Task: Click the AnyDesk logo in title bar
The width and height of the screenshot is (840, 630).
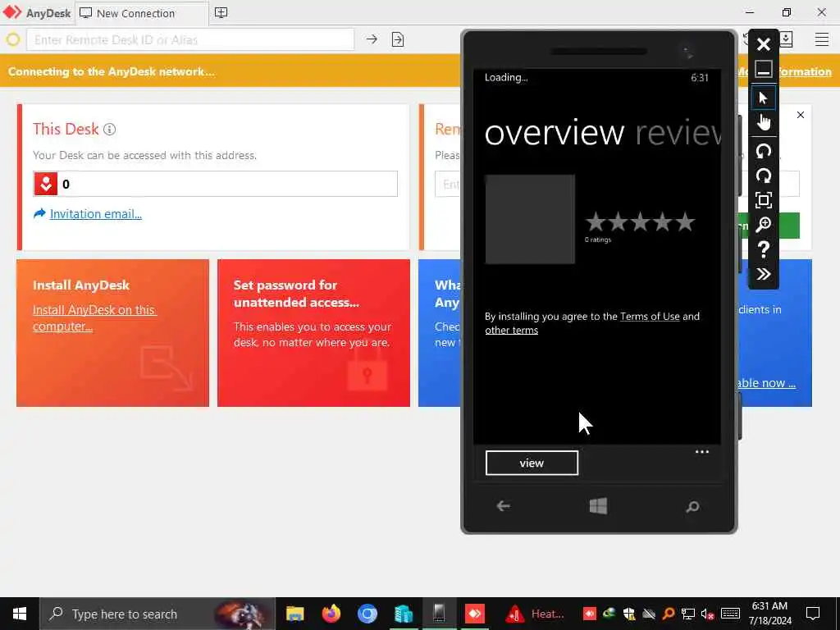Action: coord(37,13)
